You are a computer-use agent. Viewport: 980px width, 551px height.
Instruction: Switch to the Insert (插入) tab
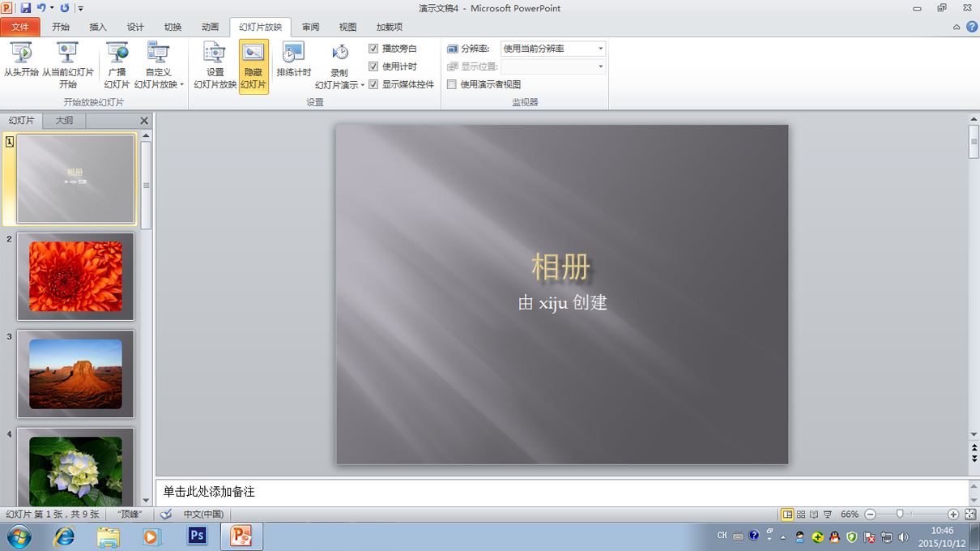98,27
